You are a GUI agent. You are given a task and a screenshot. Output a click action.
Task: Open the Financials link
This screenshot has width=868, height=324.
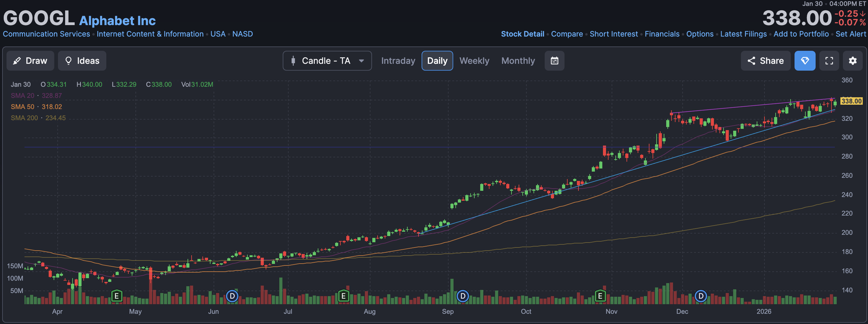click(662, 34)
